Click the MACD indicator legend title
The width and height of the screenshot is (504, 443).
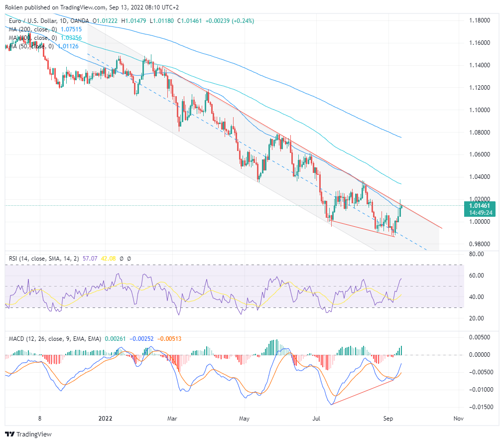[x=55, y=339]
